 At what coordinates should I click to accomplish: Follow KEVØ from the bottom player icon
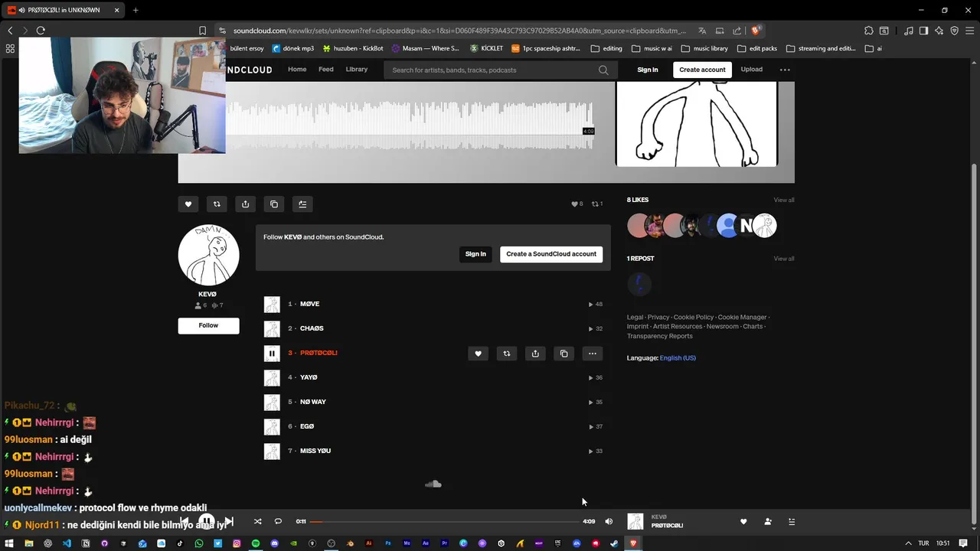tap(768, 522)
